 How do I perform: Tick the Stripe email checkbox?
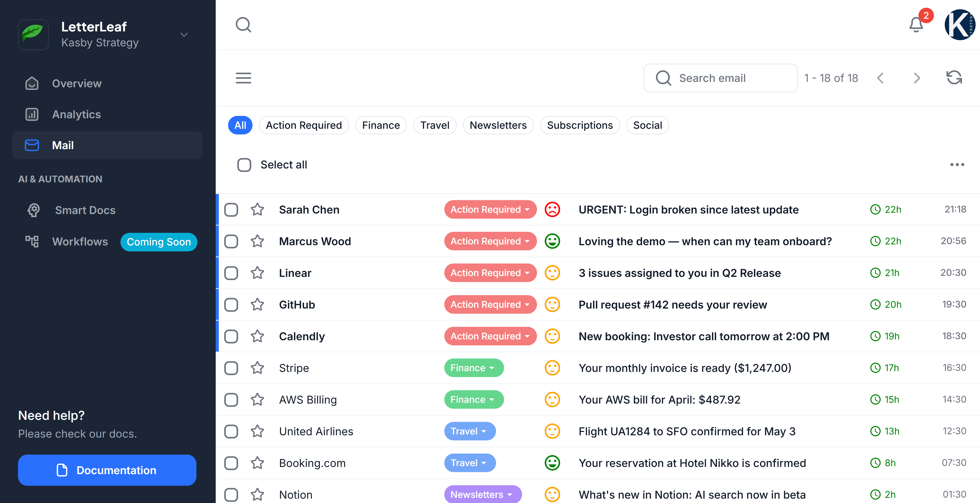(x=231, y=368)
